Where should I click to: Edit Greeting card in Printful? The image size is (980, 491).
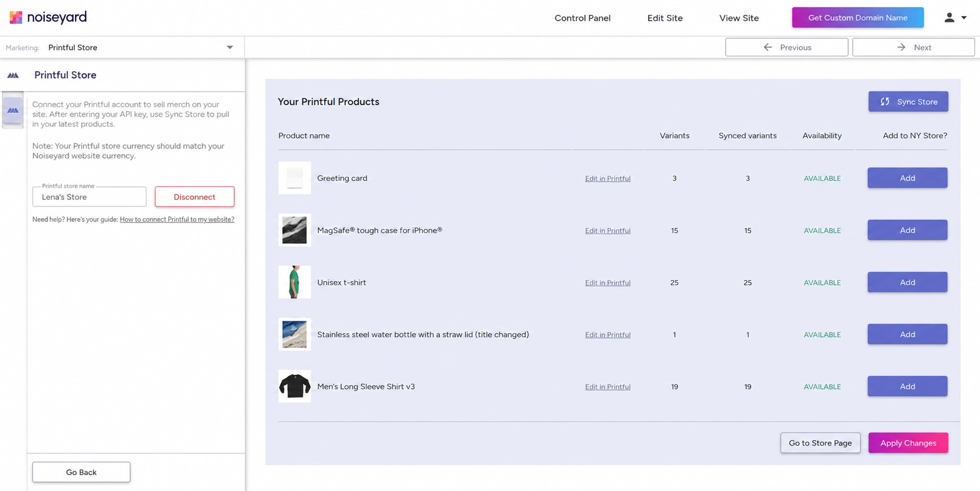608,178
